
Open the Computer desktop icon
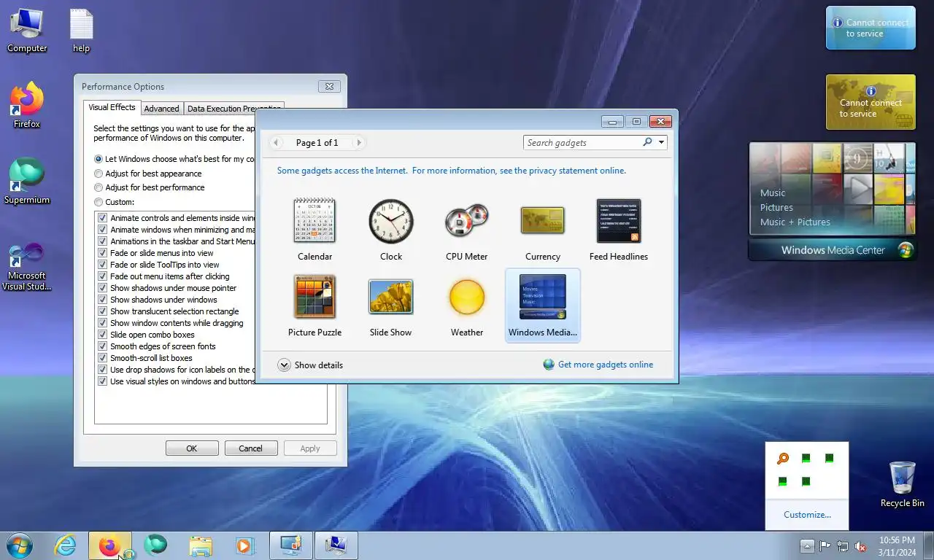click(27, 30)
